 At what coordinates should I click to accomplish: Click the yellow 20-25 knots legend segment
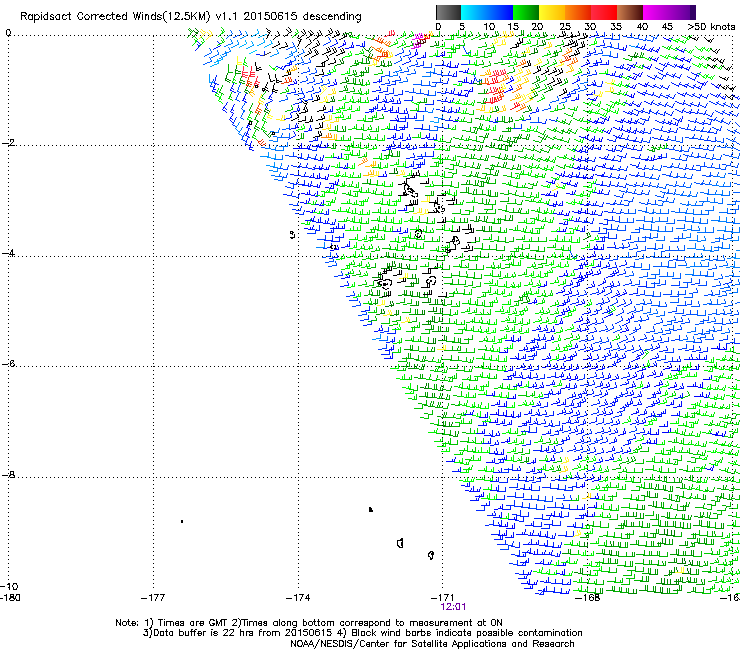pyautogui.click(x=552, y=12)
